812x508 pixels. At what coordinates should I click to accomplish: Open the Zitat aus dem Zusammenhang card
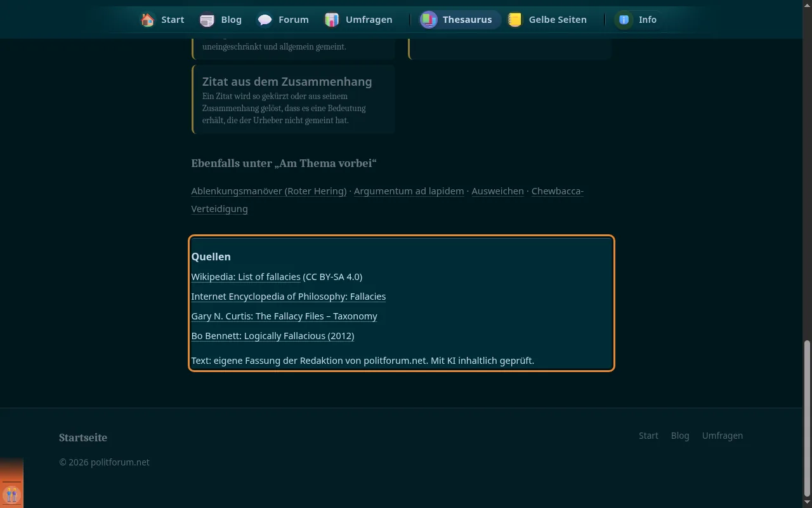pyautogui.click(x=294, y=99)
